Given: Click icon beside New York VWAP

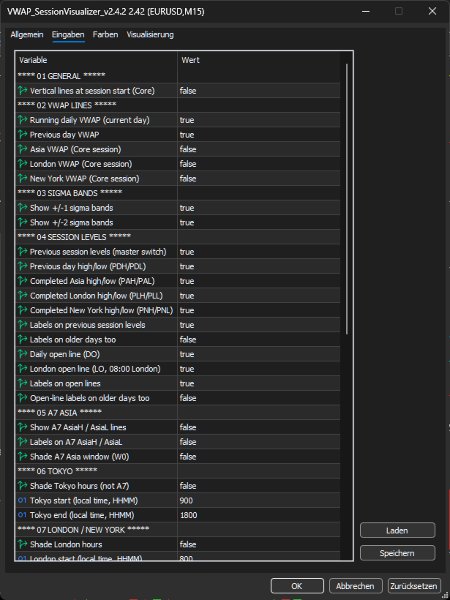Looking at the screenshot, I should click(23, 178).
